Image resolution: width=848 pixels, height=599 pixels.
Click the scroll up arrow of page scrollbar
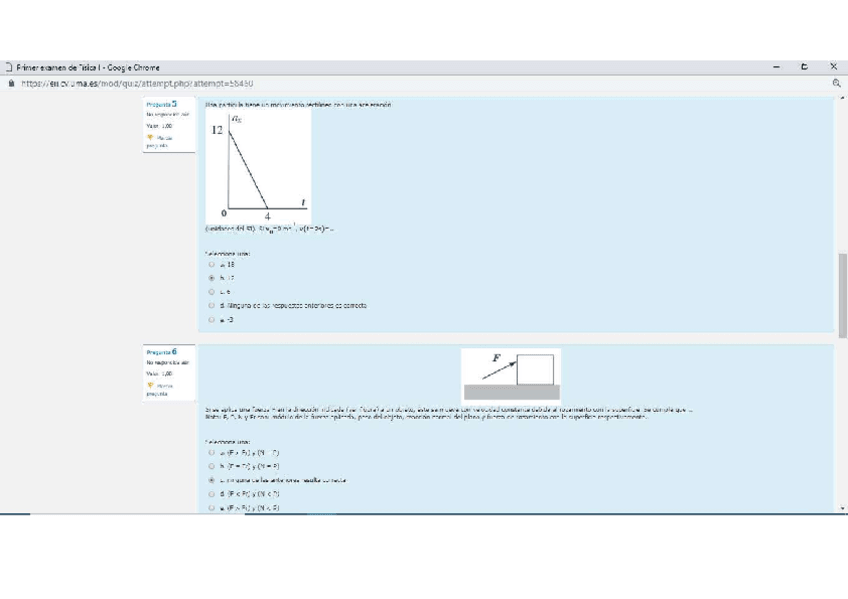click(842, 99)
